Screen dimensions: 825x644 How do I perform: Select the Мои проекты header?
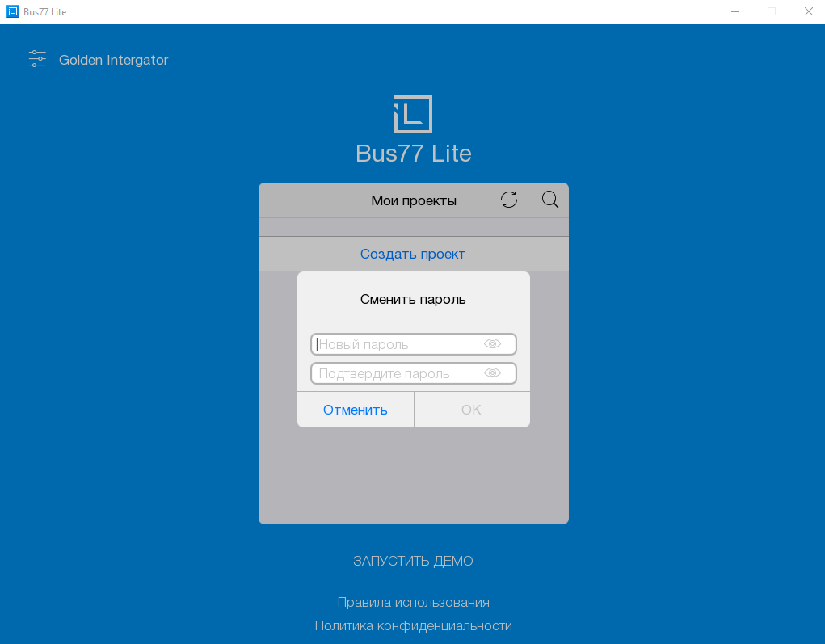coord(414,200)
